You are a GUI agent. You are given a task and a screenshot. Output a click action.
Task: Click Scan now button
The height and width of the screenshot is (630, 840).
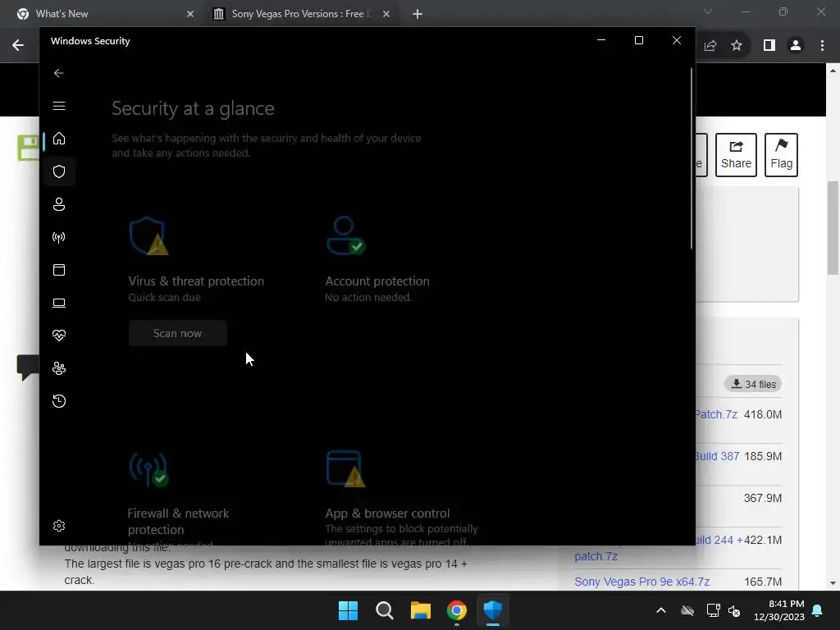click(x=177, y=333)
